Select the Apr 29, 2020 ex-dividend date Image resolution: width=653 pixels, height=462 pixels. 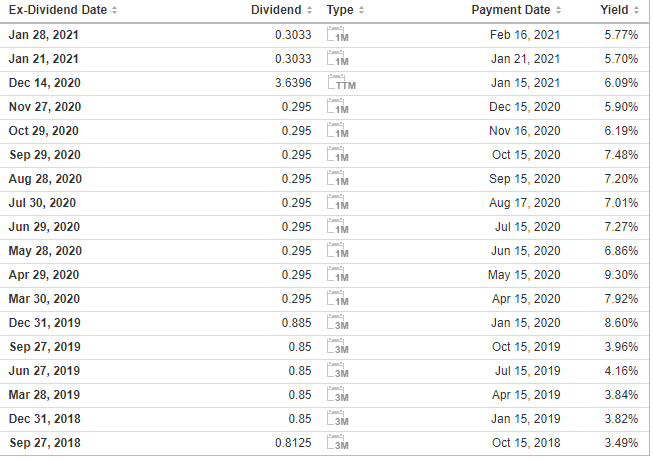coord(44,275)
